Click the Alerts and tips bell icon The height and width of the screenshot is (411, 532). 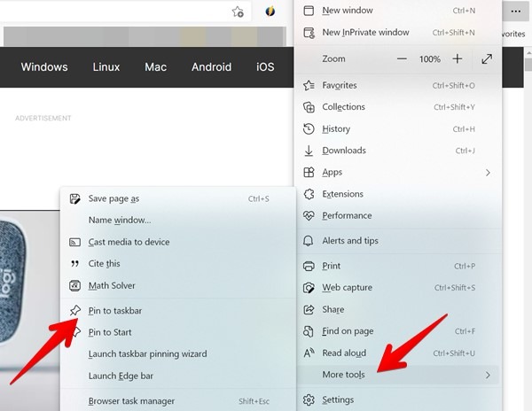(x=308, y=241)
